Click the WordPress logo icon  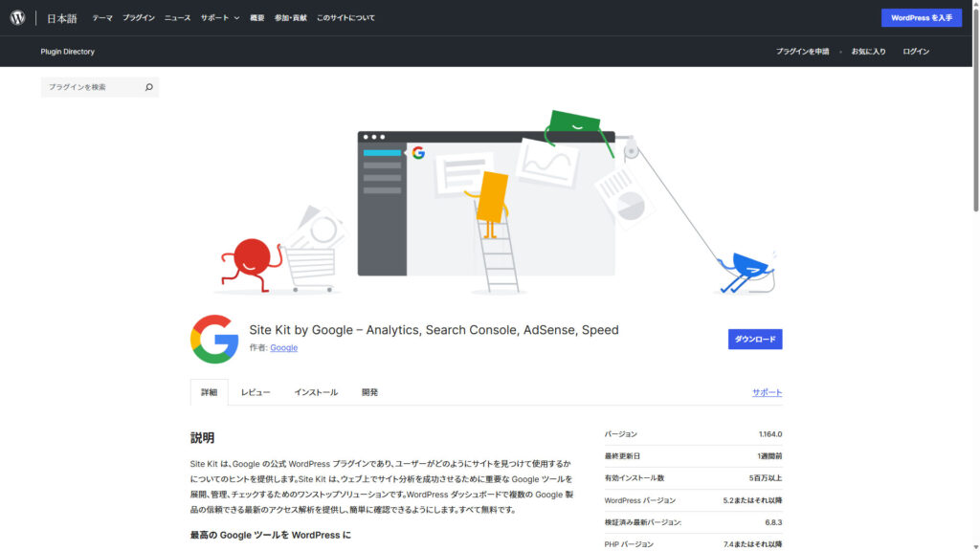pyautogui.click(x=17, y=17)
